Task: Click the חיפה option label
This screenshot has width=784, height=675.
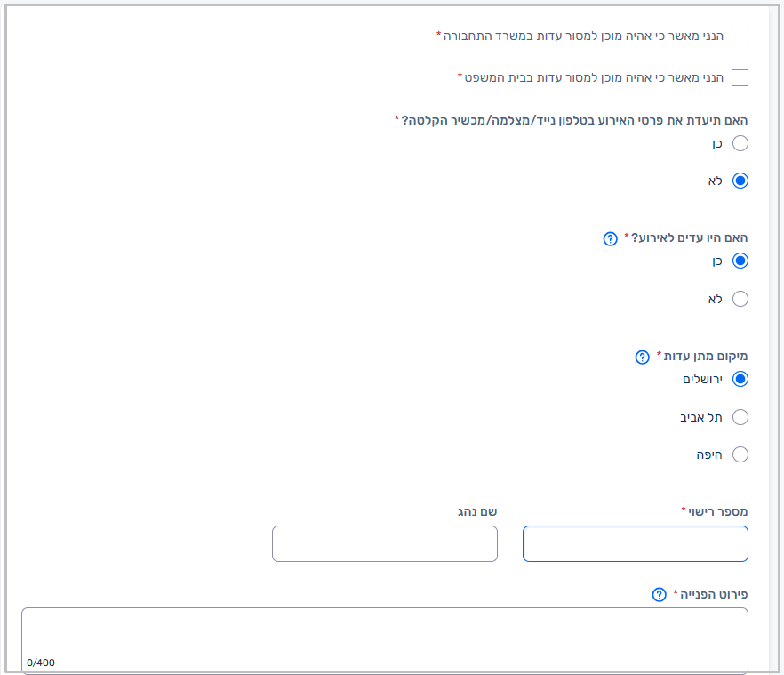Action: coord(708,454)
